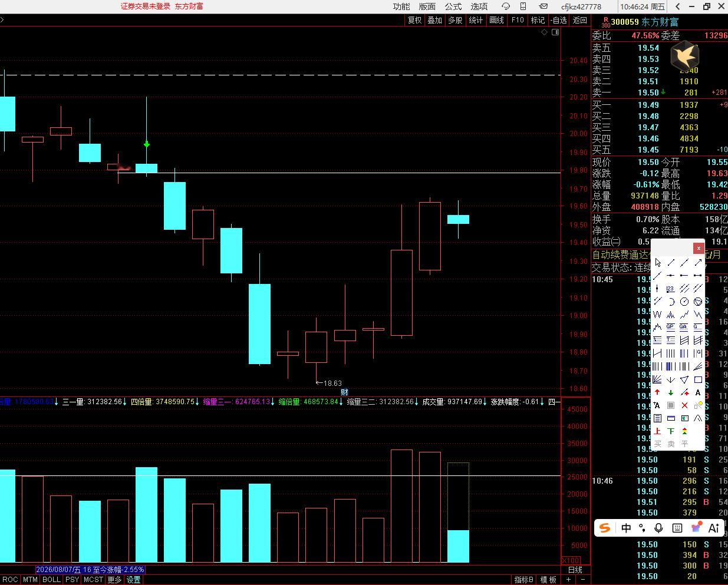The height and width of the screenshot is (585, 728).
Task: Click the 叠加 overlay button
Action: point(435,20)
